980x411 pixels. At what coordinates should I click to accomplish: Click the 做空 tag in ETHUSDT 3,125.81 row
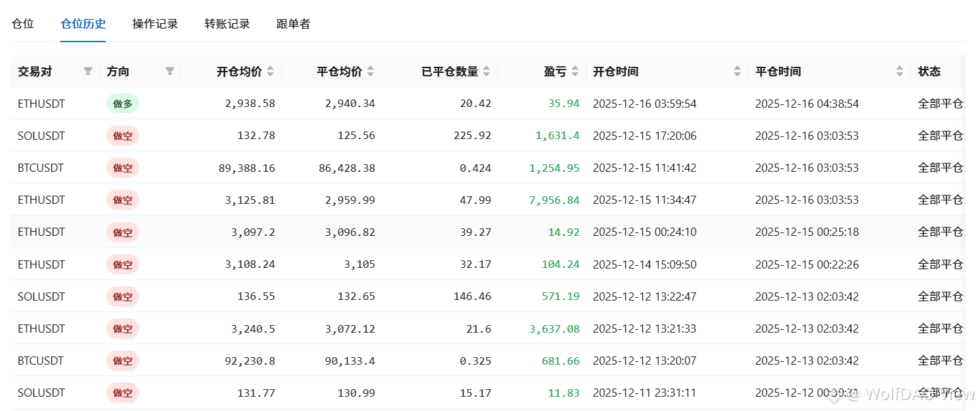coord(123,200)
